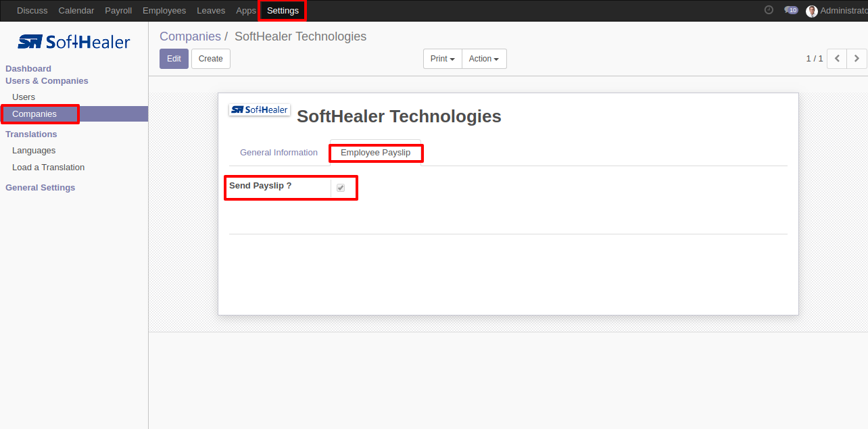
Task: Click the Translations section header
Action: click(x=31, y=134)
